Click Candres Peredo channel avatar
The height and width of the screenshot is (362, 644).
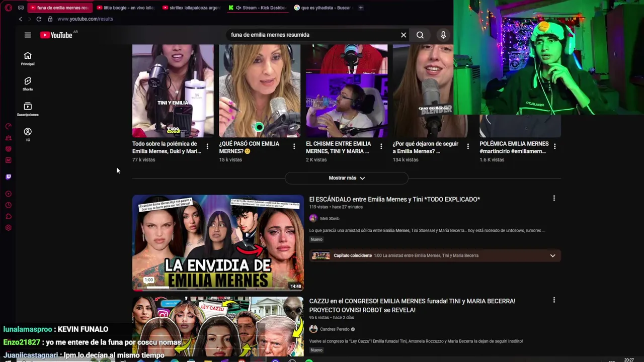pyautogui.click(x=313, y=329)
